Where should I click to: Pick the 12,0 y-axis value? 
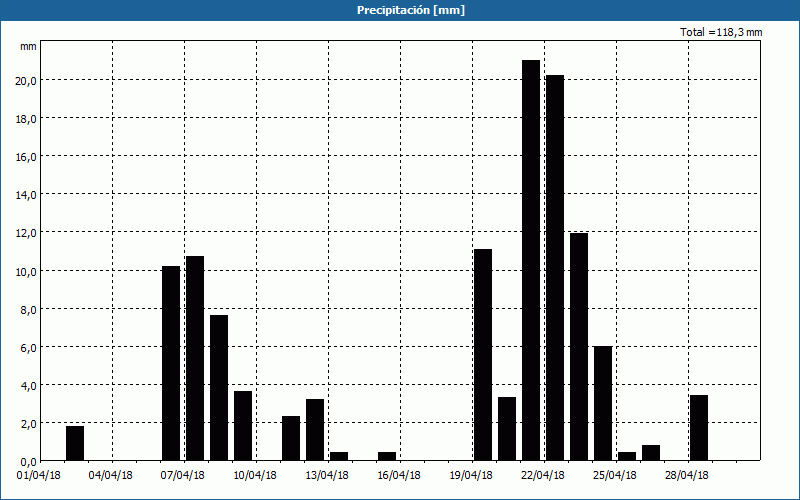tap(26, 233)
